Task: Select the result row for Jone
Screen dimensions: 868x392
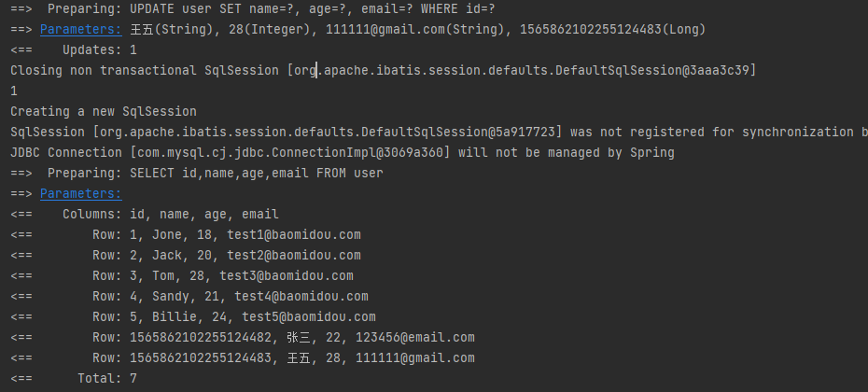Action: (x=226, y=235)
